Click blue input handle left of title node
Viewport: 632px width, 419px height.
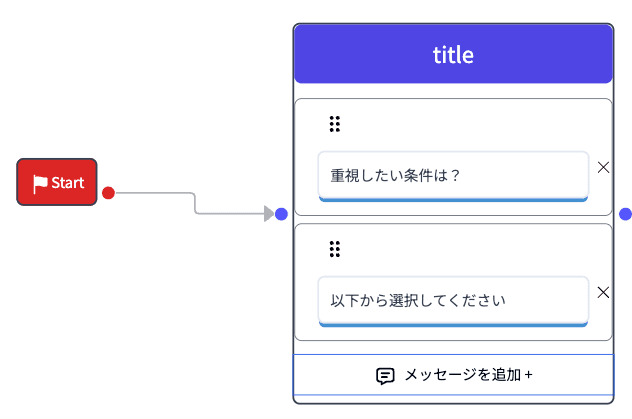(281, 213)
